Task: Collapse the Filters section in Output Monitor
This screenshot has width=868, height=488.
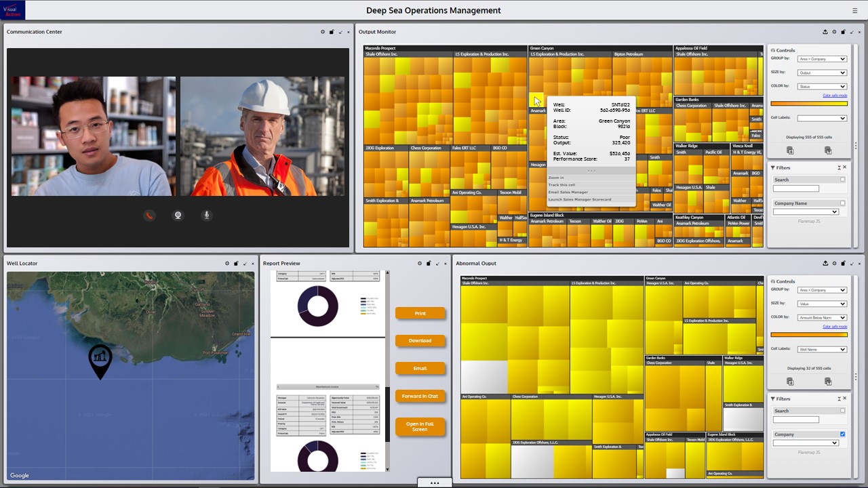Action: coord(839,167)
